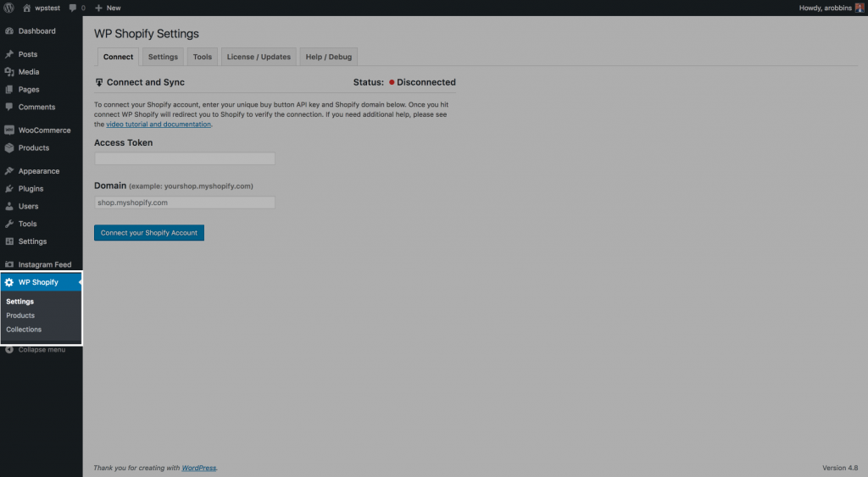
Task: Open the Help / Debug tab
Action: coord(328,57)
